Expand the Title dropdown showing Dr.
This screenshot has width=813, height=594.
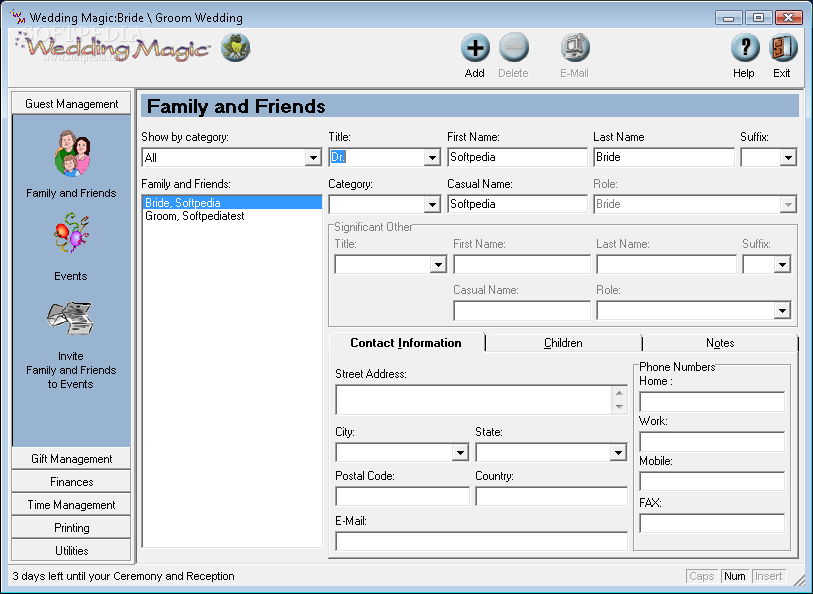[x=432, y=158]
